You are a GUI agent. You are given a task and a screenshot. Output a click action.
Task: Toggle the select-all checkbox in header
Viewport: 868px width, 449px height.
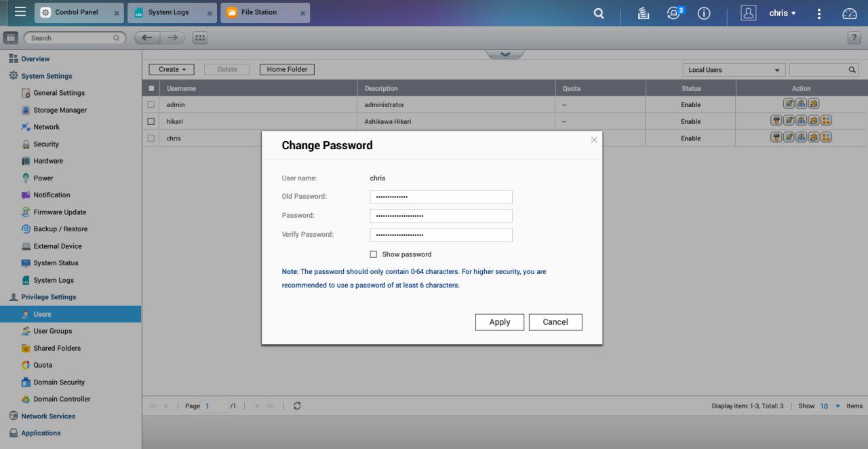(x=151, y=88)
